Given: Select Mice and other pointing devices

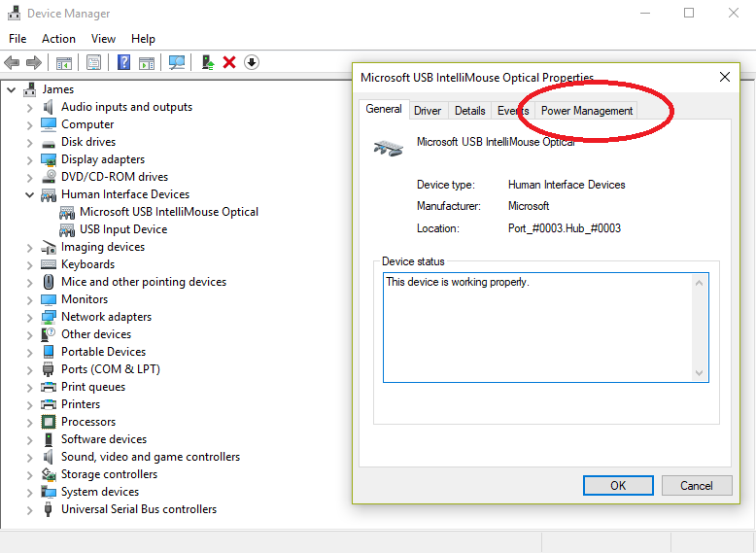Looking at the screenshot, I should pyautogui.click(x=143, y=282).
